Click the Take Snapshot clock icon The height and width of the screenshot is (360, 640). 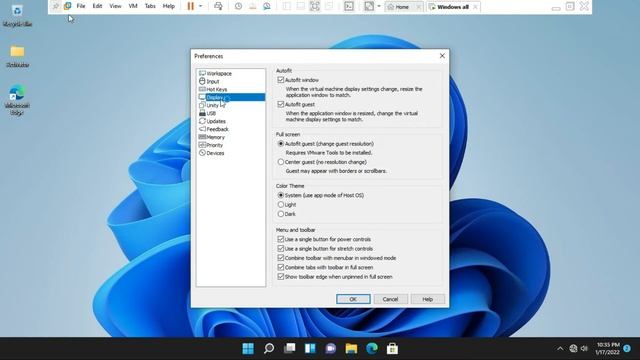click(238, 6)
